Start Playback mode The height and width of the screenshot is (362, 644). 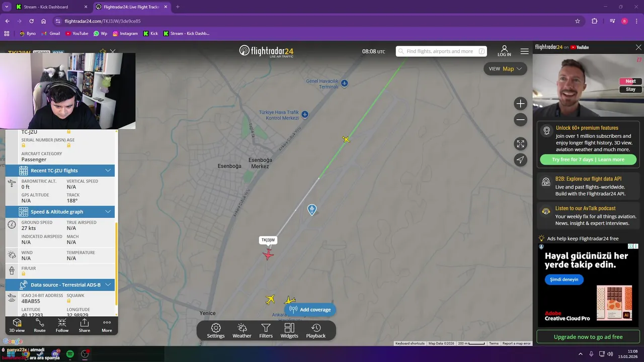(316, 331)
